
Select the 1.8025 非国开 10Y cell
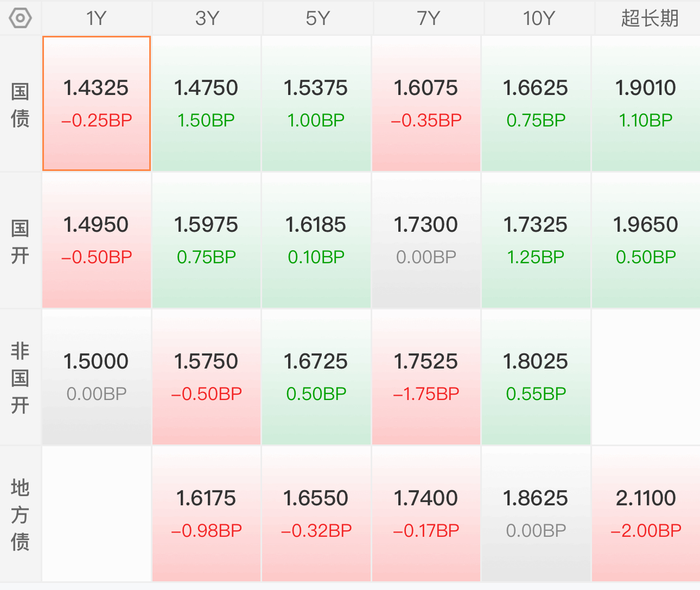536,377
